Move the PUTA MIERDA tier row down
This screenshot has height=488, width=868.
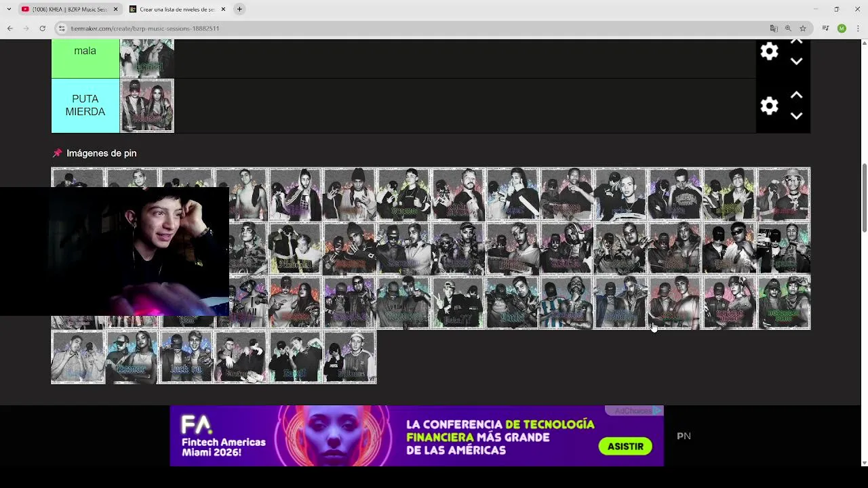pos(797,116)
